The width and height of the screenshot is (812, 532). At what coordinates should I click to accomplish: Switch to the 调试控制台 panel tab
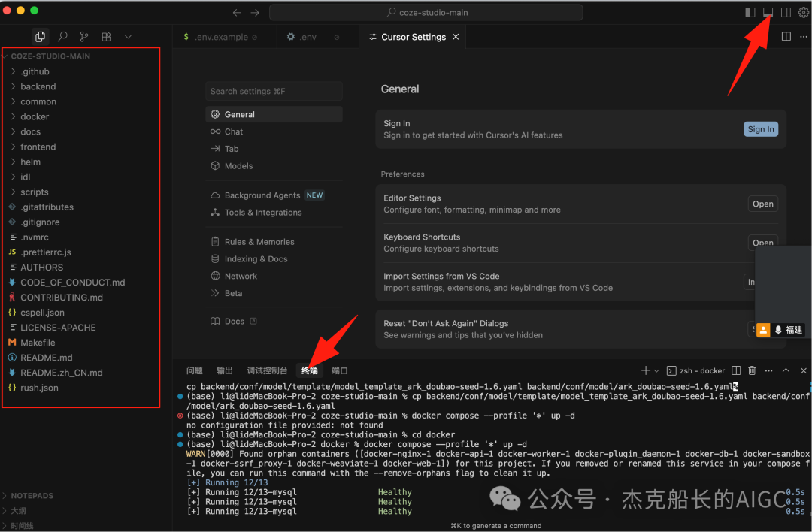click(x=267, y=370)
